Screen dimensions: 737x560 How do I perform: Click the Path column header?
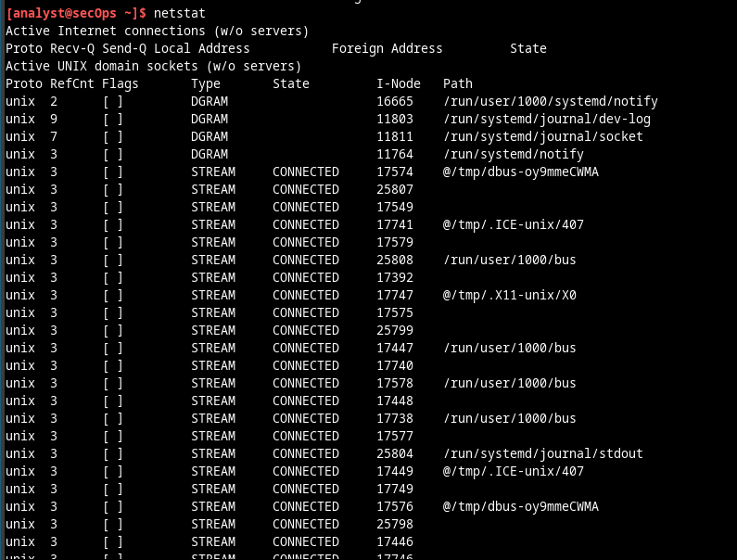click(458, 83)
